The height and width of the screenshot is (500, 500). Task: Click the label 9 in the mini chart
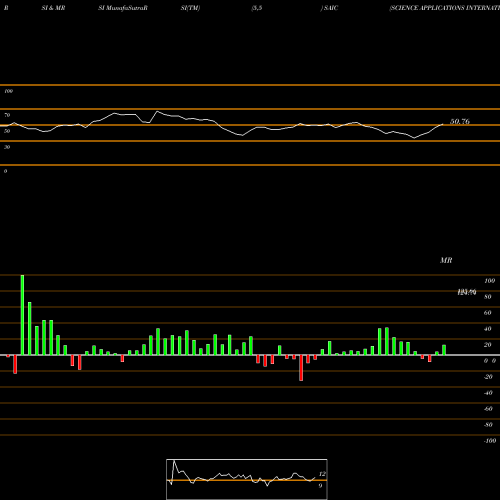pyautogui.click(x=320, y=486)
